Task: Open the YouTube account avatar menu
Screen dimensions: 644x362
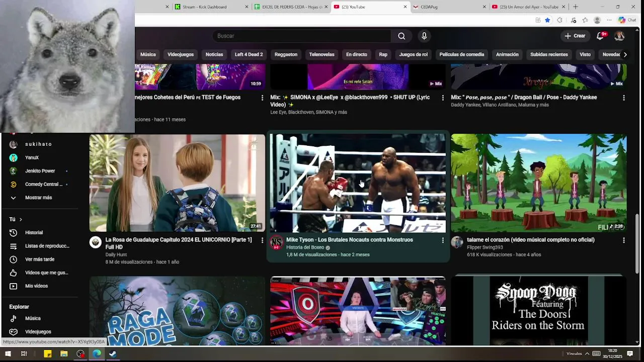Action: pos(619,36)
